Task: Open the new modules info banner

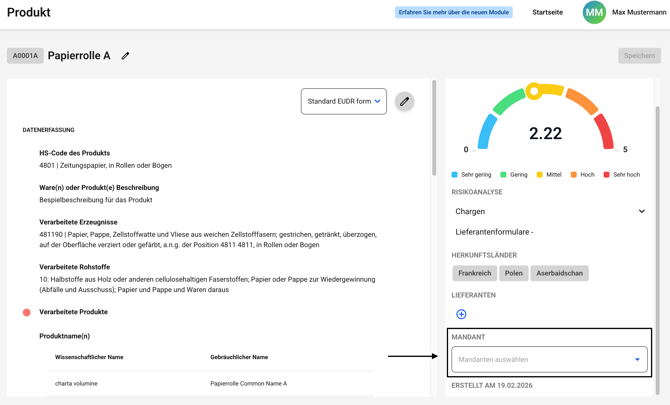Action: pyautogui.click(x=453, y=13)
